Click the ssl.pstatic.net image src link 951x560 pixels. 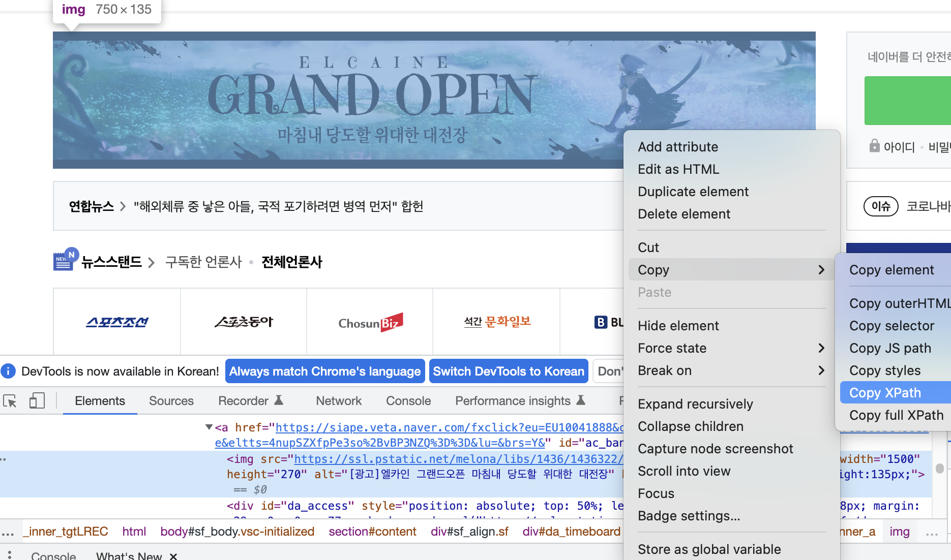click(458, 459)
